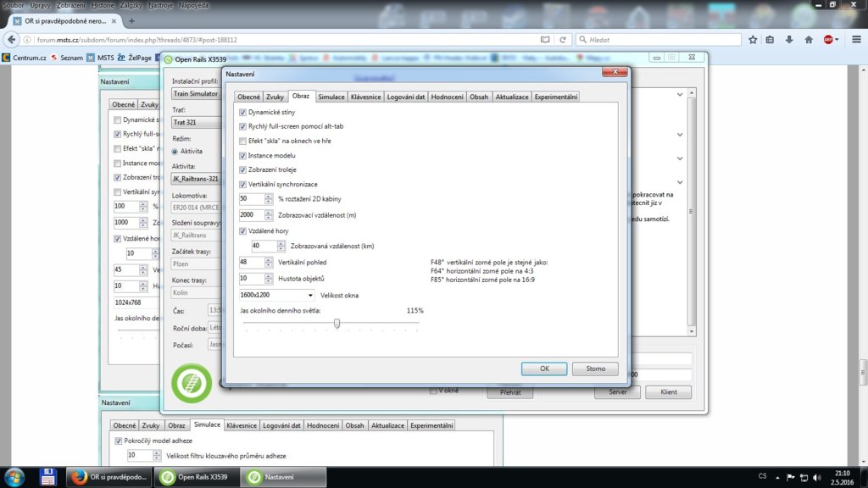Switch to Firefox taskbar button
868x488 pixels.
tap(108, 477)
